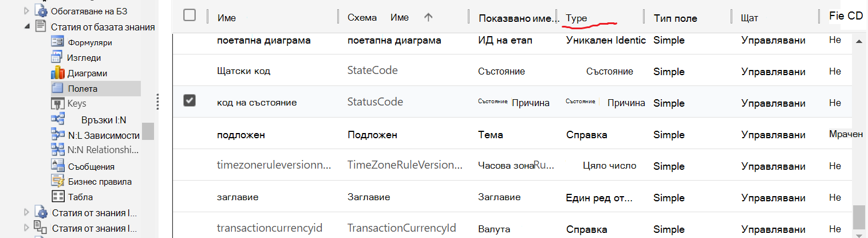Click the Диаграми chart icon
Screen dimensions: 868x238
point(57,73)
